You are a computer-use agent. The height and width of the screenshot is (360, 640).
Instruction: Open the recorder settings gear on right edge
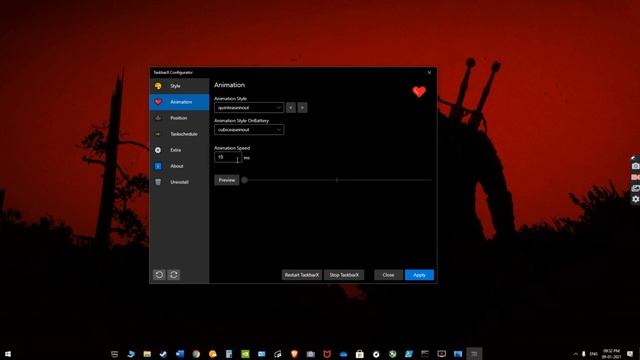pos(636,199)
